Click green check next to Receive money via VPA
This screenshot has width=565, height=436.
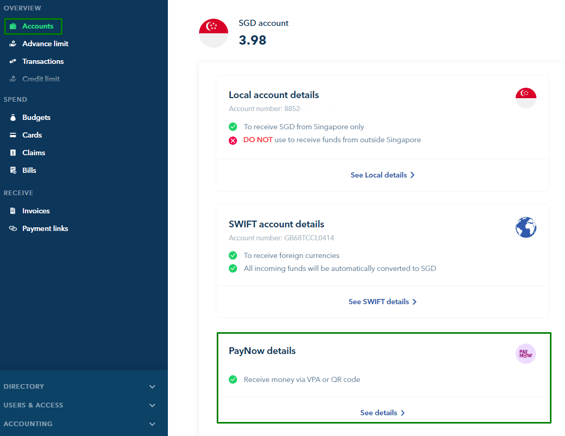(x=233, y=379)
